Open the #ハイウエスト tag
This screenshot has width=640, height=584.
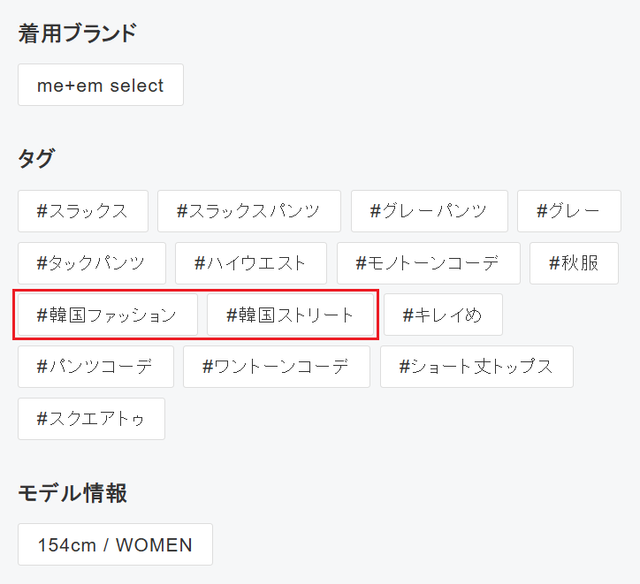tap(251, 263)
